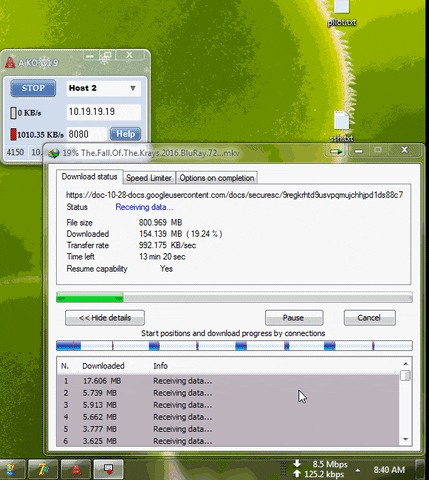This screenshot has width=429, height=480.
Task: Collapse details with Hide details button
Action: 105,318
